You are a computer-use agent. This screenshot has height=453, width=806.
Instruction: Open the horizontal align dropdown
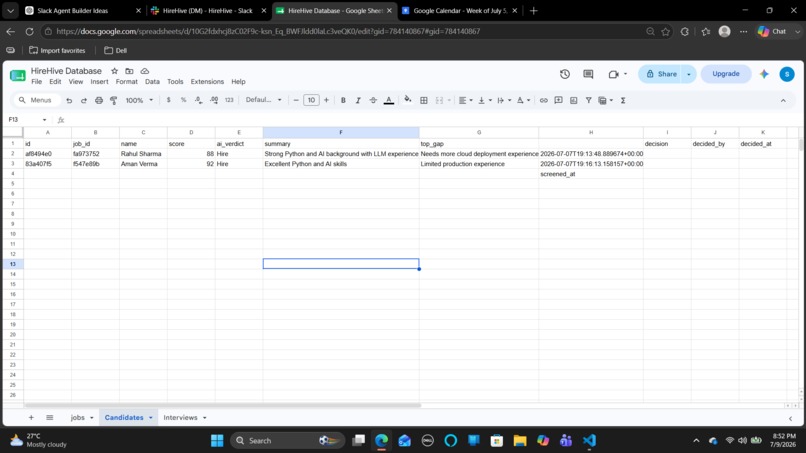tap(465, 100)
